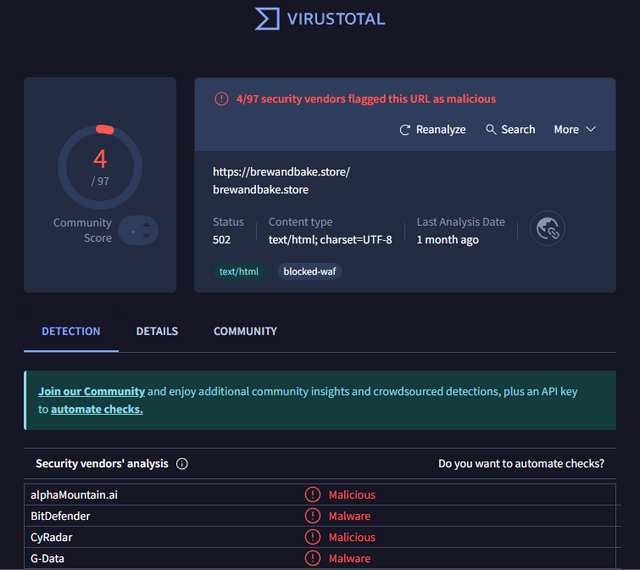Click the Last Analysis Date label

(x=460, y=222)
